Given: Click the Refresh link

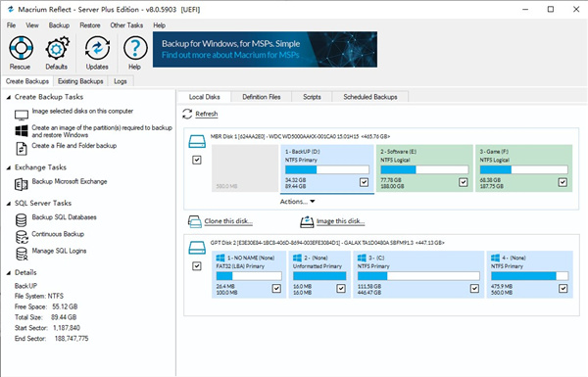Looking at the screenshot, I should click(207, 114).
